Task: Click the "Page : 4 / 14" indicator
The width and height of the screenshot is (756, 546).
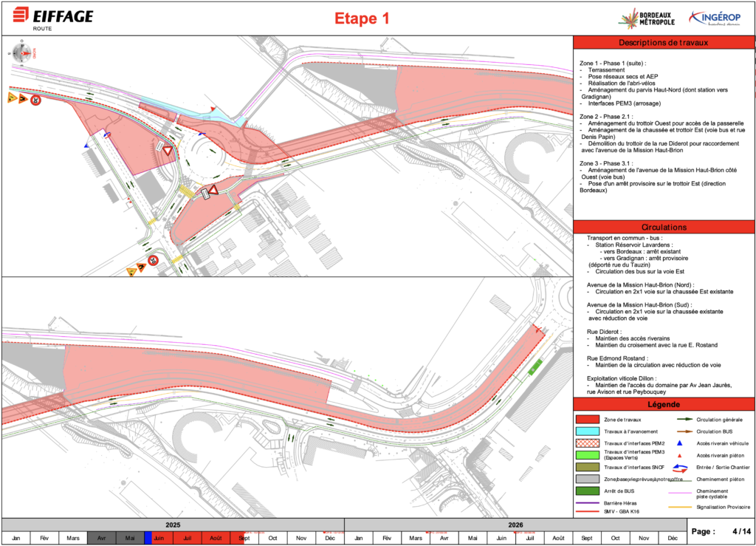Action: (721, 531)
